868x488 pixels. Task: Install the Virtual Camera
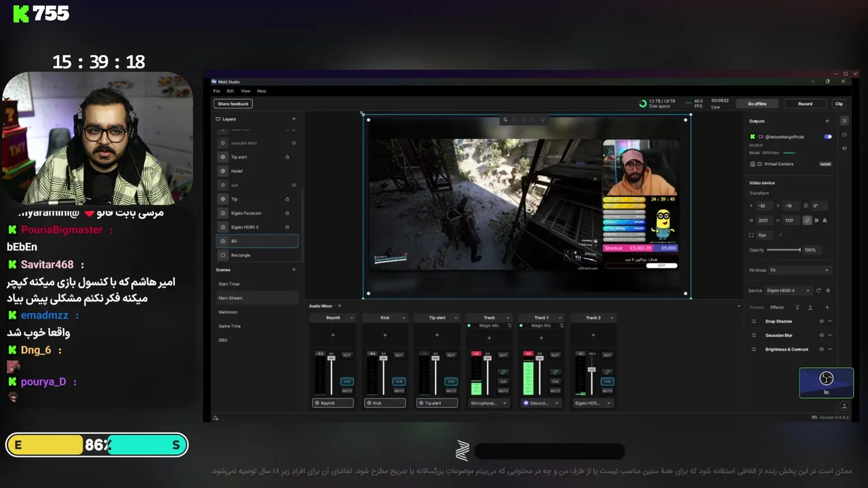(825, 164)
